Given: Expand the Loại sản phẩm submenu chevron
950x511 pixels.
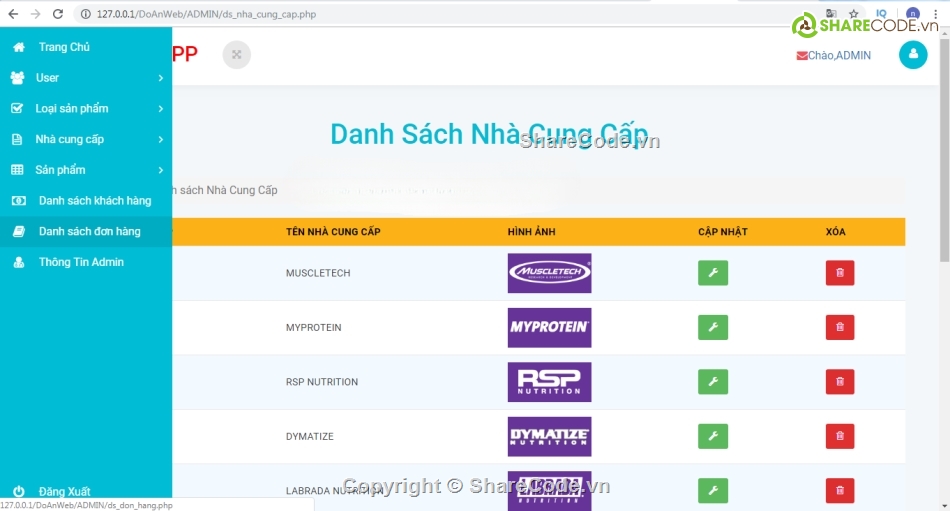Looking at the screenshot, I should 161,109.
